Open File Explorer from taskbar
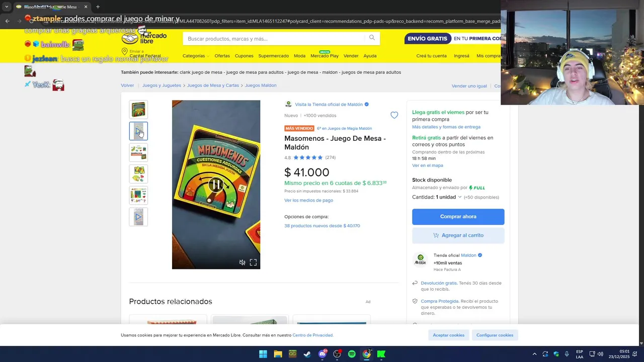Viewport: 644px width, 362px height. pos(278,354)
